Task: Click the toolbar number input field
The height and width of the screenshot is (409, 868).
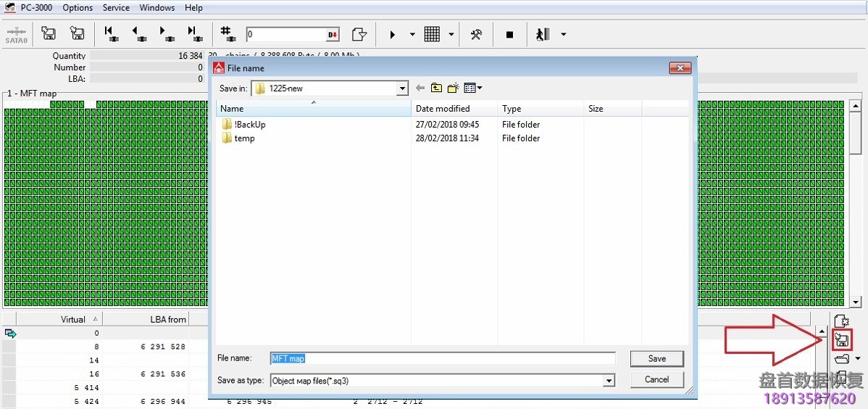Action: point(286,34)
